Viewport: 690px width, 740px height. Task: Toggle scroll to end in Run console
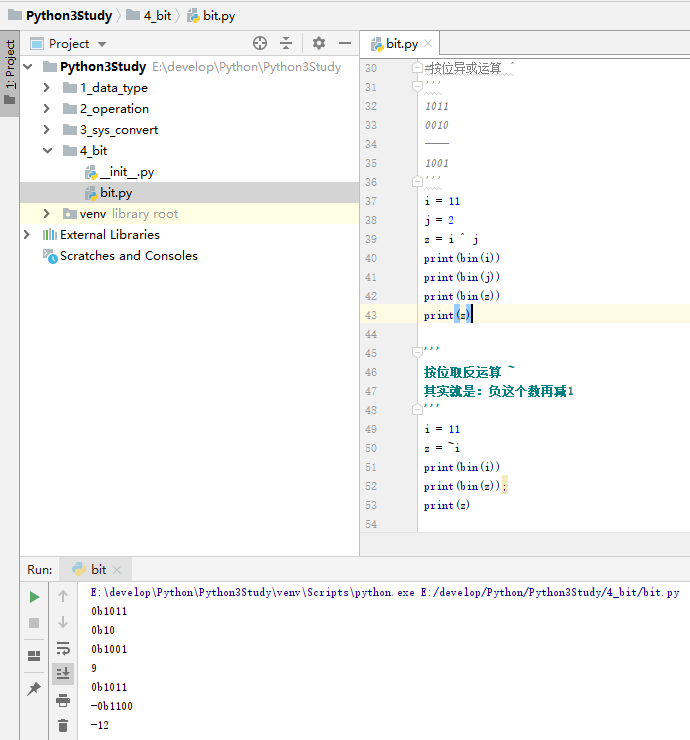63,674
